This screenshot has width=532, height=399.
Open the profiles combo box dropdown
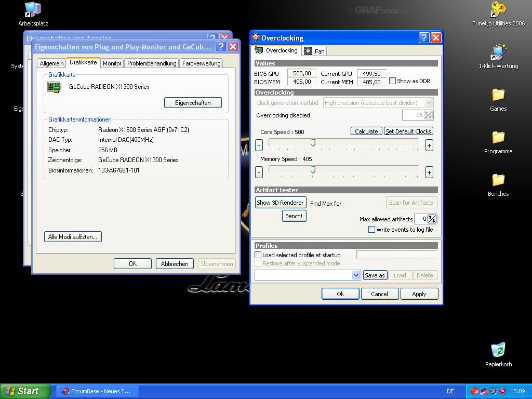(356, 275)
